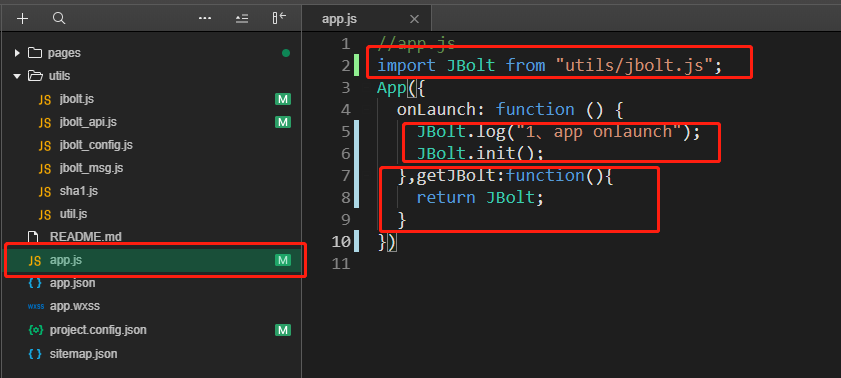Open project.config.json file
Image resolution: width=841 pixels, height=378 pixels.
pos(98,330)
